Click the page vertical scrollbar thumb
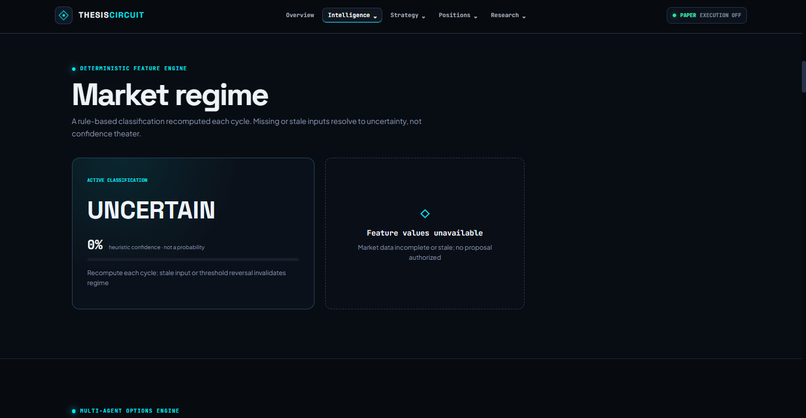The width and height of the screenshot is (806, 418). 803,77
